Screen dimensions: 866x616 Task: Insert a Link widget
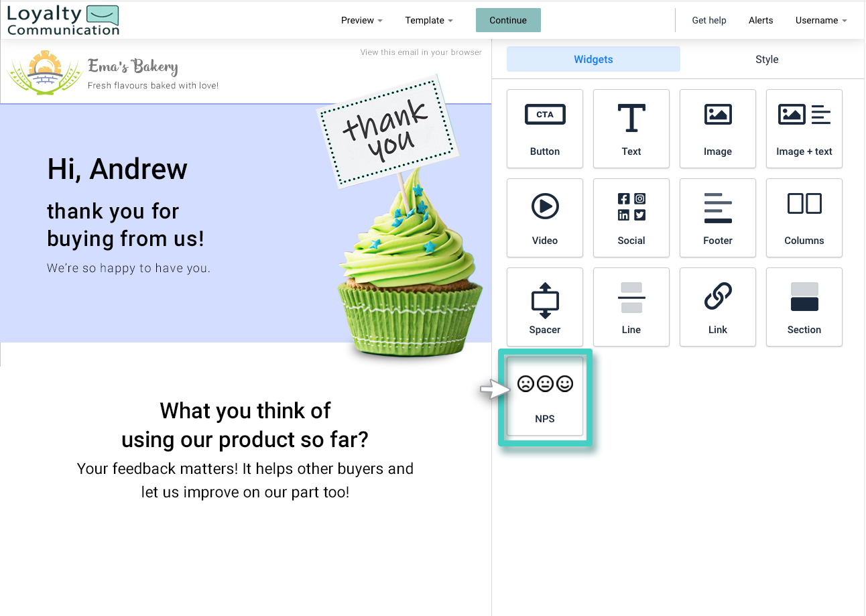point(717,307)
